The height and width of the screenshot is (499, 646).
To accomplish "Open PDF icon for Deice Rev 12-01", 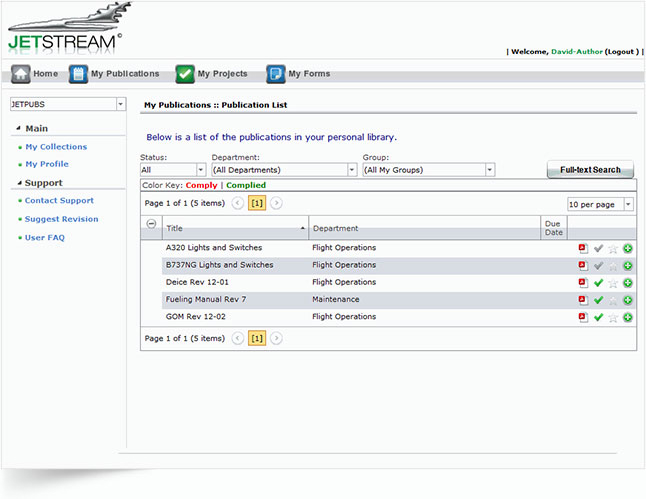I will (x=583, y=283).
